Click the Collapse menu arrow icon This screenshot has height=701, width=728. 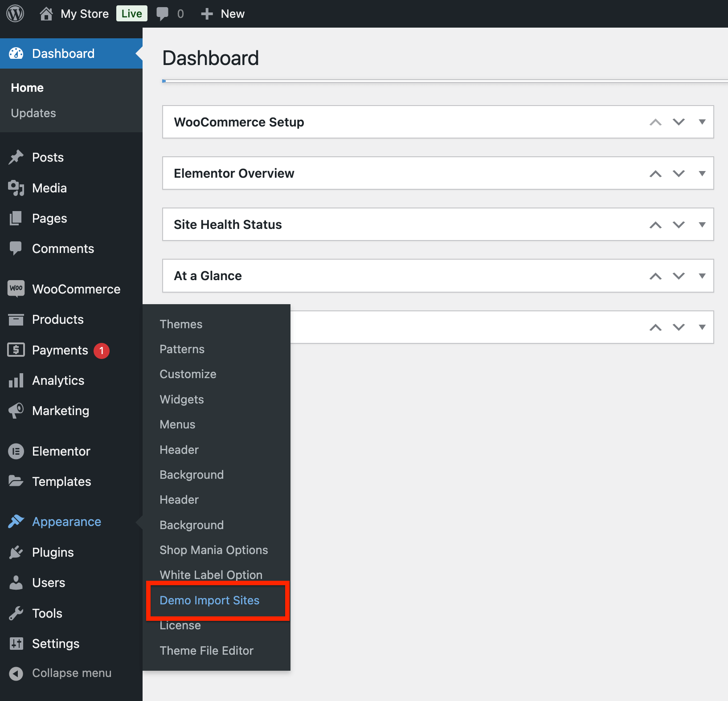point(16,673)
